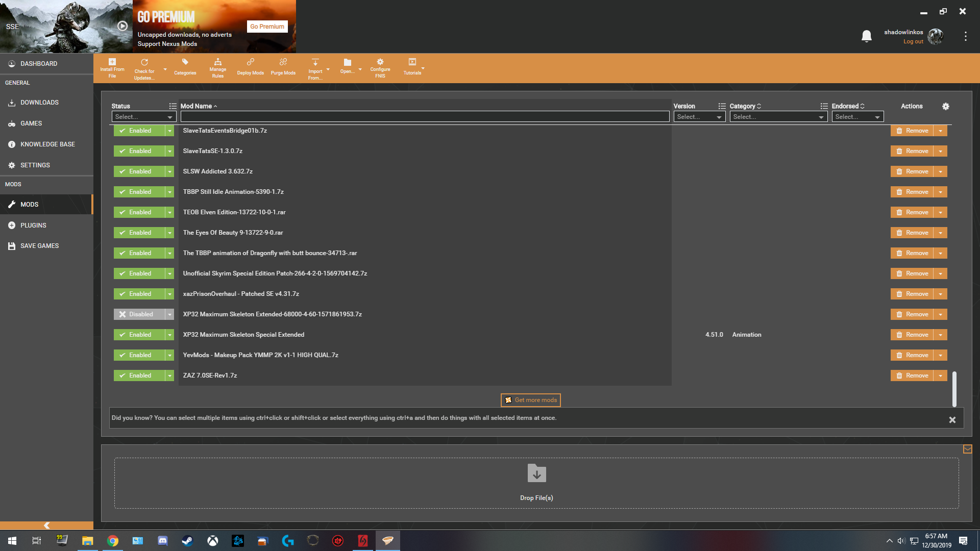Disable SLSW Addicted 3.632.7z mod
The image size is (980, 551).
(139, 171)
